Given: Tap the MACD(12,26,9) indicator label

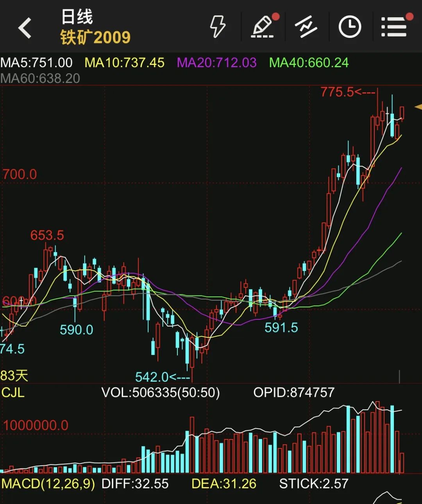Looking at the screenshot, I should (48, 484).
